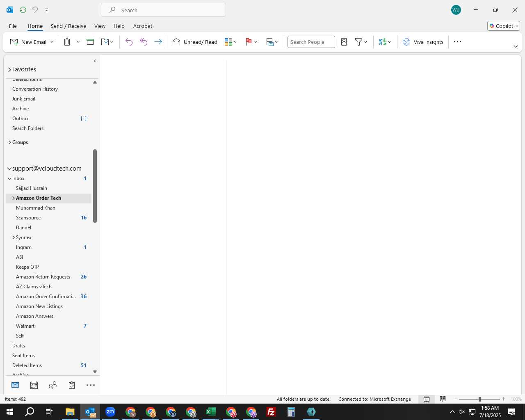525x420 pixels.
Task: Open the File menu
Action: [x=13, y=26]
